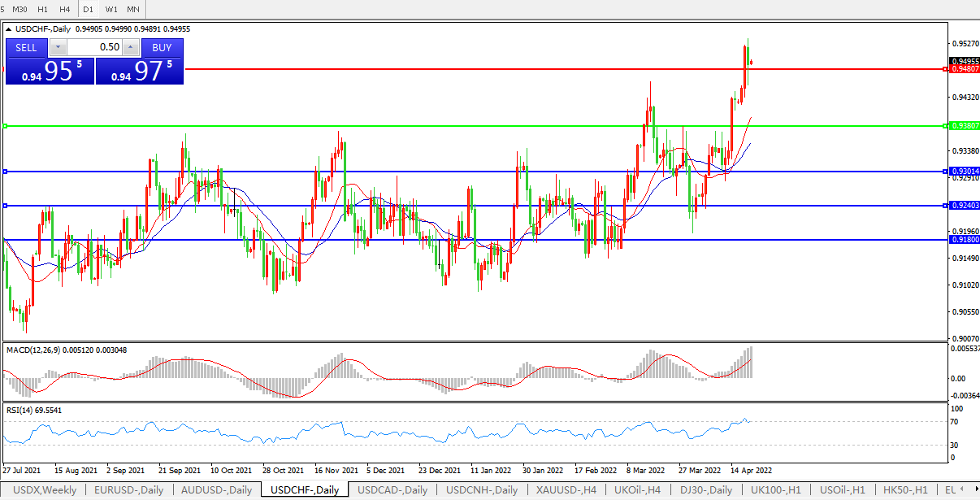This screenshot has width=980, height=500.
Task: Collapse the one-click trading panel triangle
Action: (10, 29)
